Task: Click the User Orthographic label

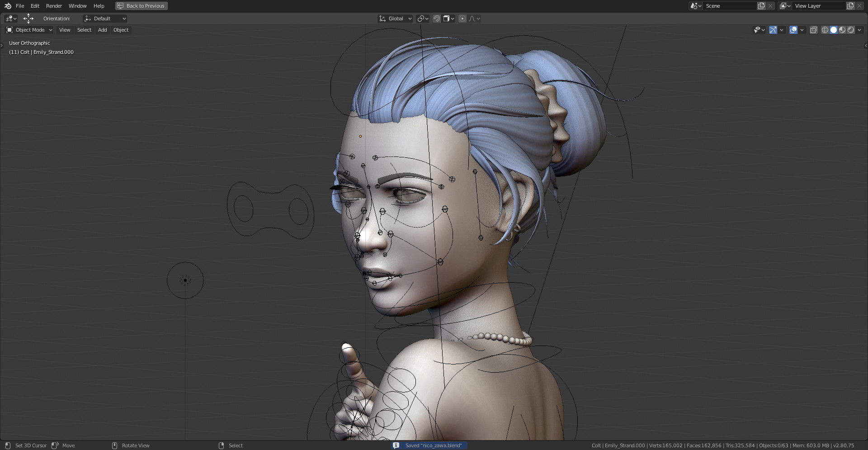Action: tap(29, 43)
